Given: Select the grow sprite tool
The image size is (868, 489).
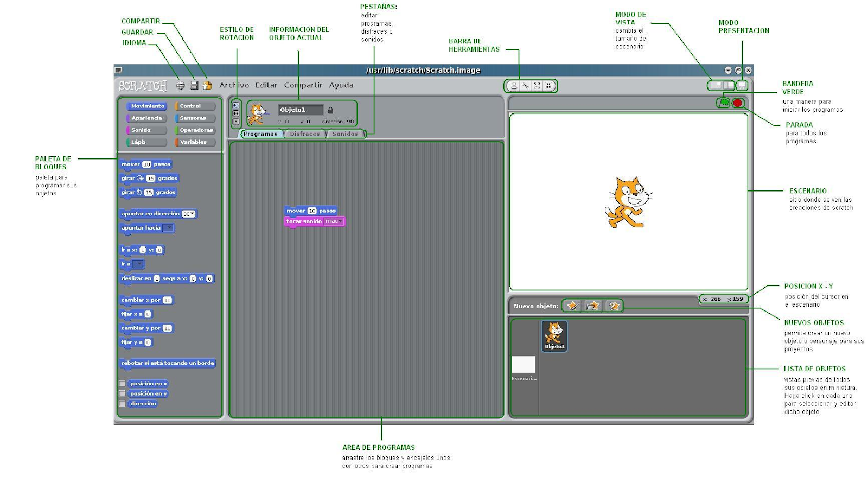Looking at the screenshot, I should (537, 86).
